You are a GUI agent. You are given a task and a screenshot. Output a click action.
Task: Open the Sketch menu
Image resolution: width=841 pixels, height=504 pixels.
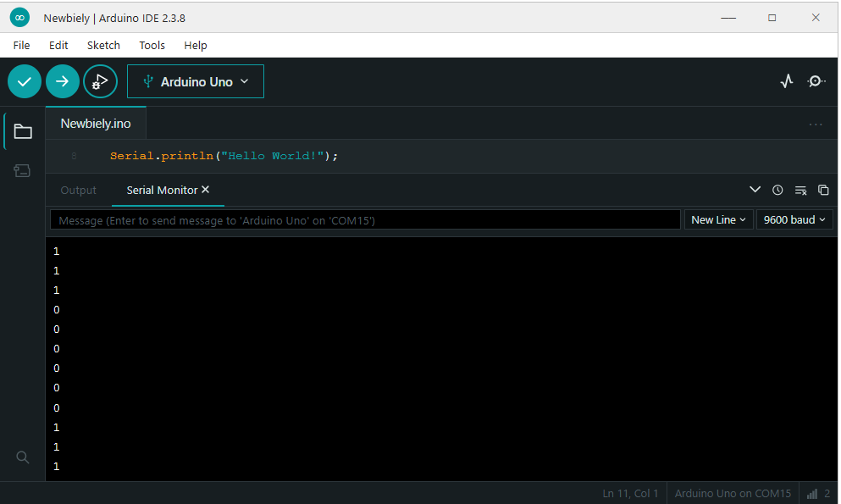(x=103, y=46)
